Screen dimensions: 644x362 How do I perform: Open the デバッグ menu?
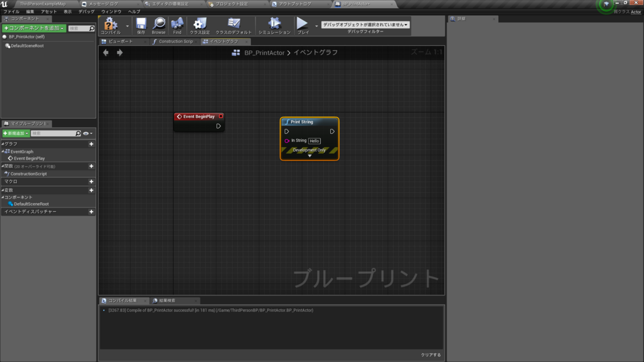point(86,11)
